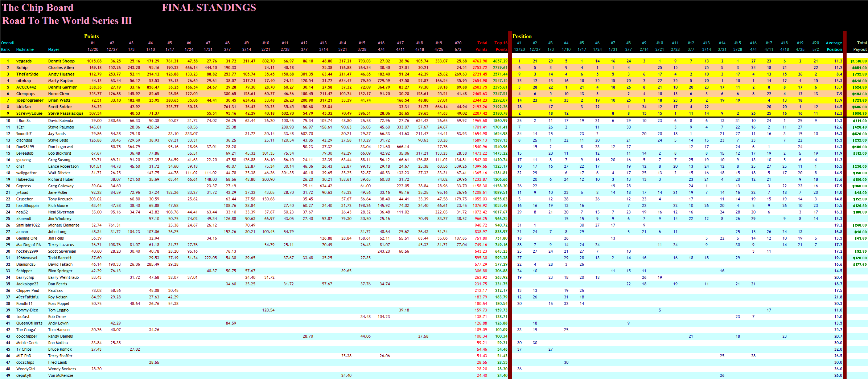Select nickname cell 'SamHain1022'
The image size is (868, 379).
tap(28, 225)
